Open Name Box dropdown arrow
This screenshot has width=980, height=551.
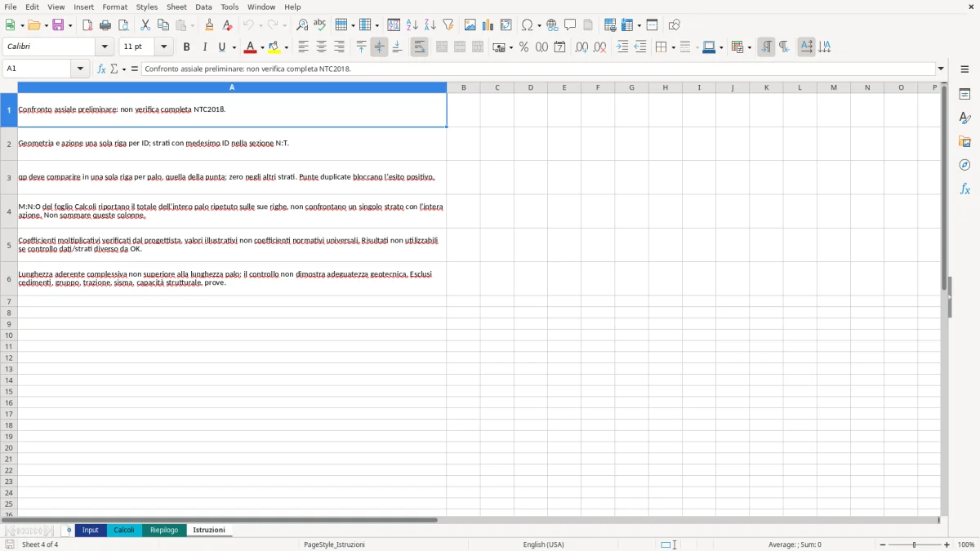click(81, 69)
